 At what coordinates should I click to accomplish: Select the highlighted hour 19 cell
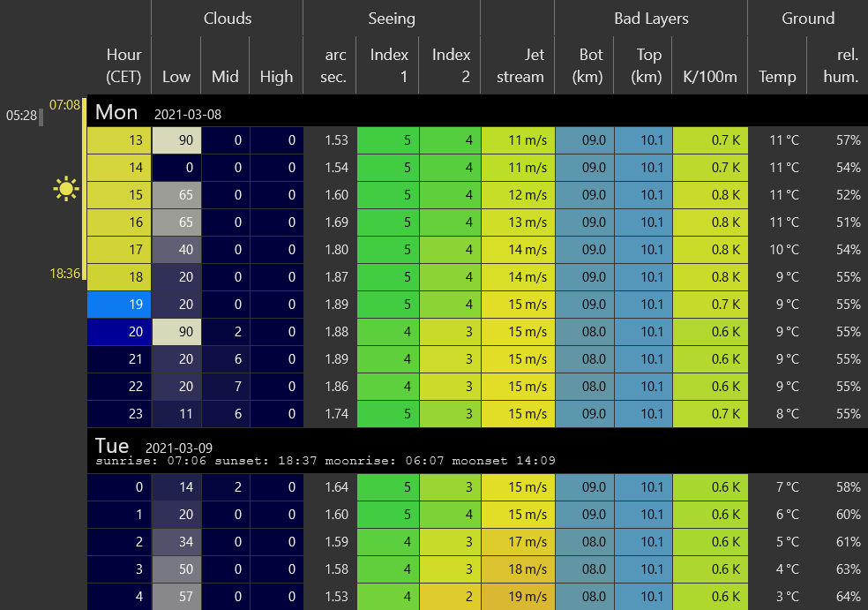[x=119, y=305]
